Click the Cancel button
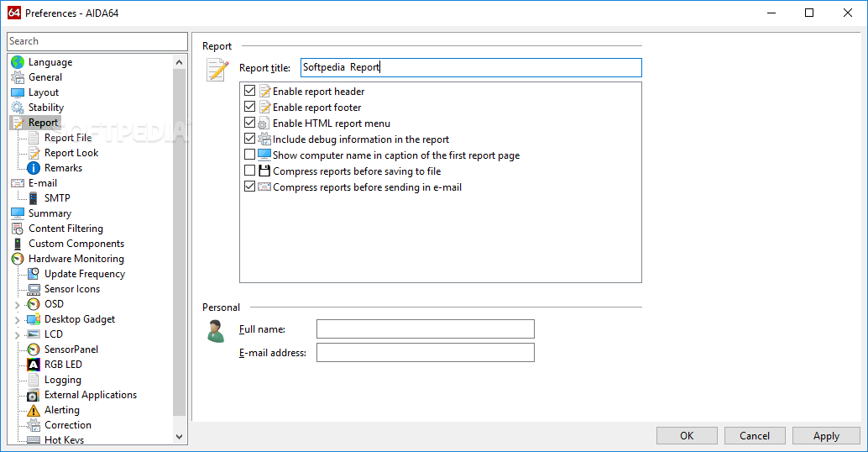This screenshot has height=452, width=868. click(755, 436)
